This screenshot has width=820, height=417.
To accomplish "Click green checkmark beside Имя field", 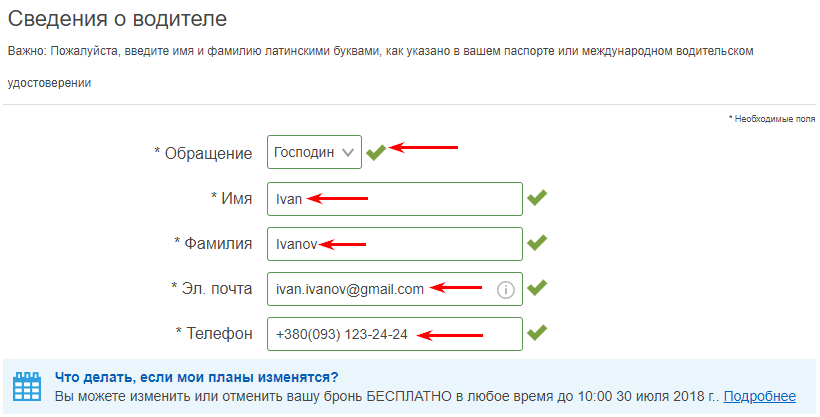I will point(537,198).
